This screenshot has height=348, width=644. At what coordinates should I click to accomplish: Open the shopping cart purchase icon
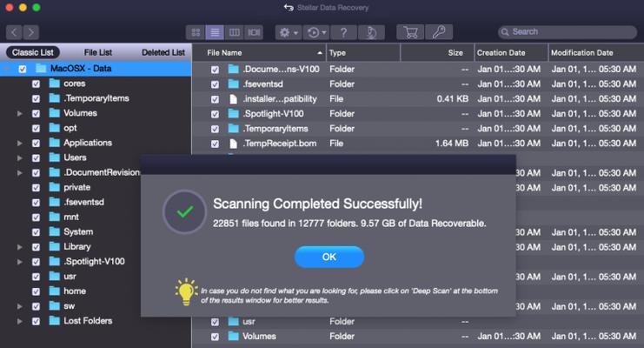tap(410, 32)
